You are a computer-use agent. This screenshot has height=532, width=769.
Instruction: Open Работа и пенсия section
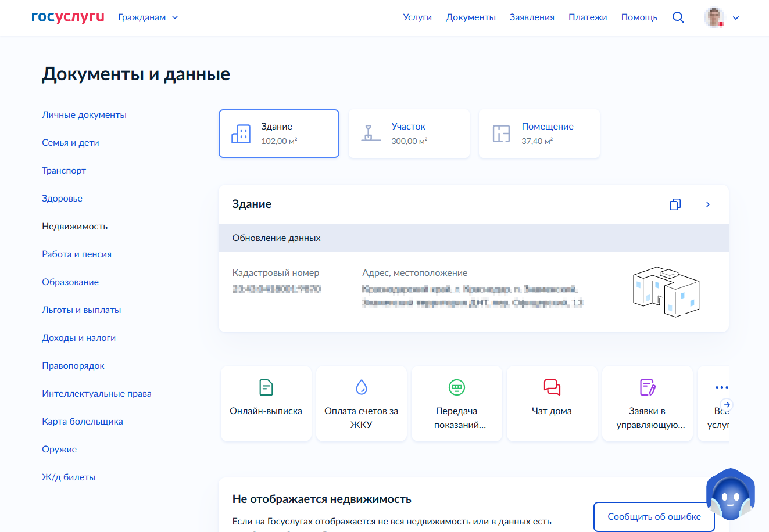[x=77, y=254]
